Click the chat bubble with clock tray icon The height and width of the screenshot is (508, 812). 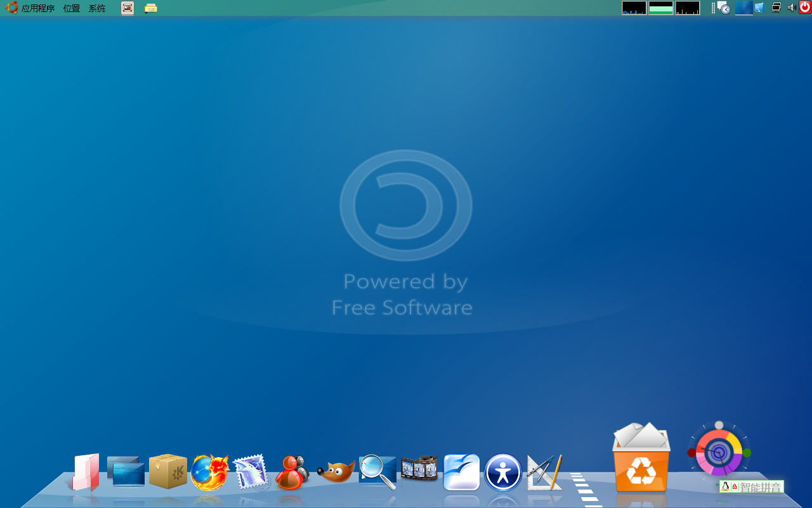click(x=724, y=8)
